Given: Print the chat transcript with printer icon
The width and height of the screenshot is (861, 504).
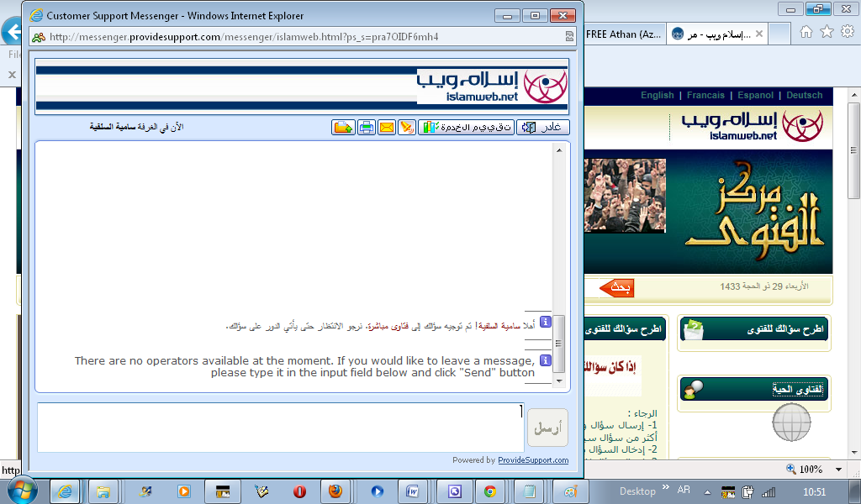Looking at the screenshot, I should click(x=367, y=127).
